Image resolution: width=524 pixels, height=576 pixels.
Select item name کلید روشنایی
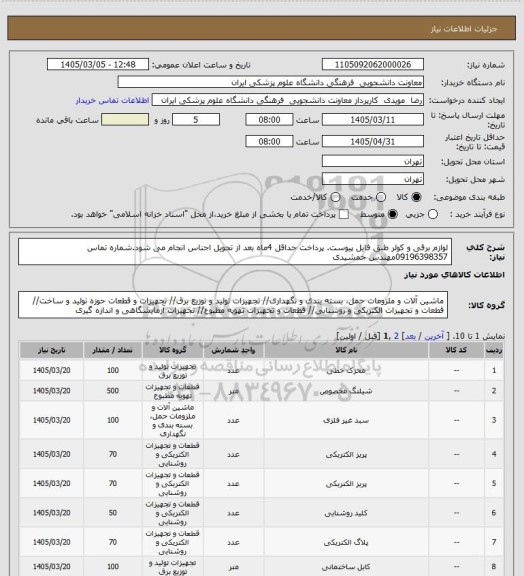[x=346, y=513]
